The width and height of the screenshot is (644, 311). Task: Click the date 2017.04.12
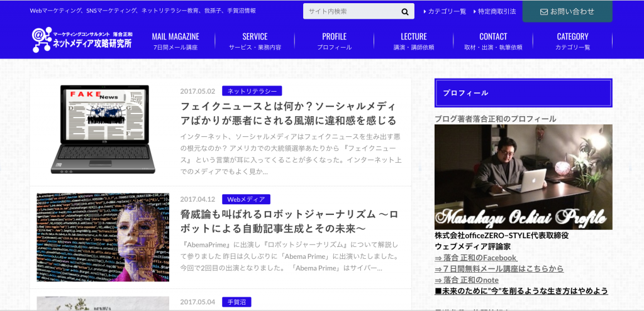point(197,199)
